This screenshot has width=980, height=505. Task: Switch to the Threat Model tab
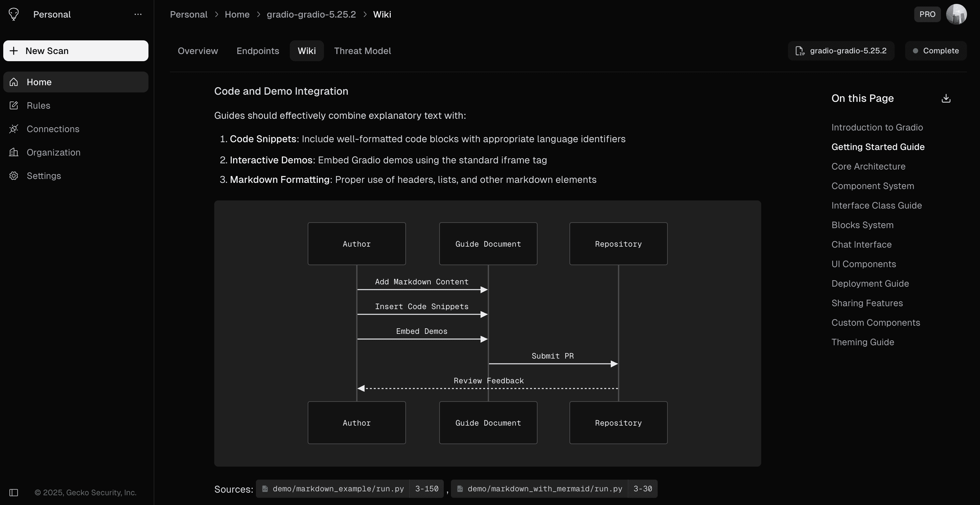(362, 50)
